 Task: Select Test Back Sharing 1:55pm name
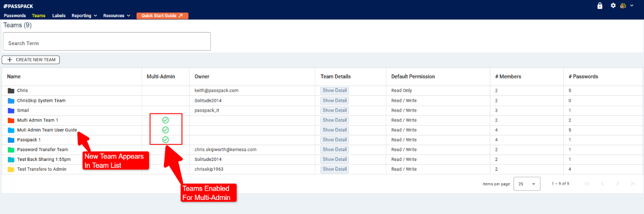click(44, 159)
